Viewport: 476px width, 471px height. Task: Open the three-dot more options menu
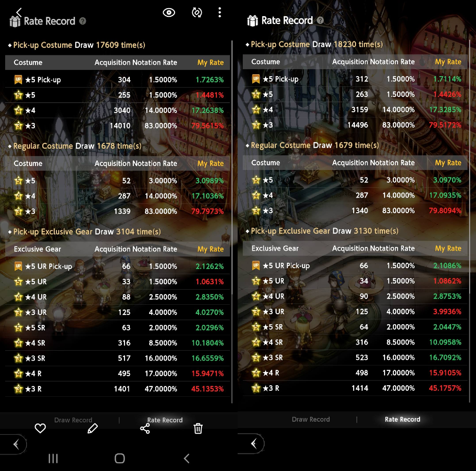(220, 13)
